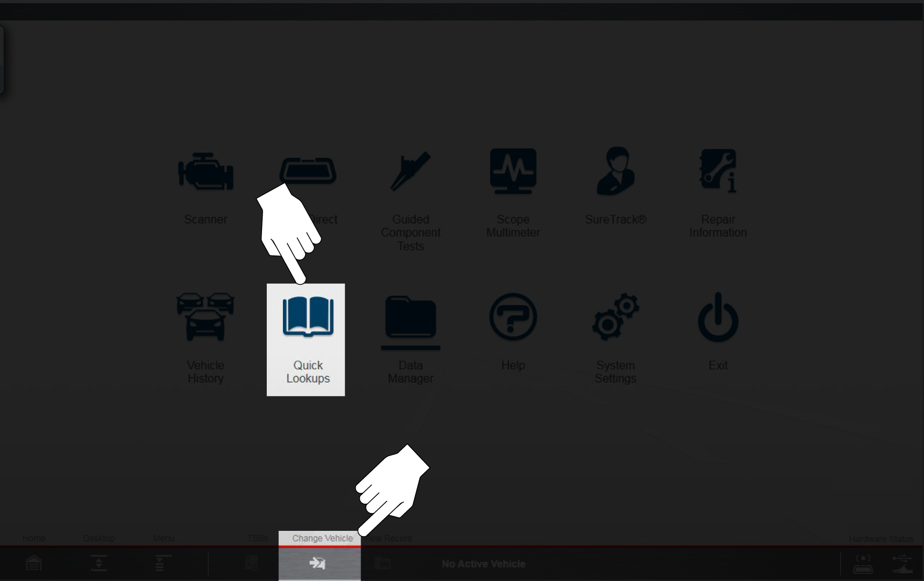Open View Record in toolbar
924x581 pixels.
point(383,563)
